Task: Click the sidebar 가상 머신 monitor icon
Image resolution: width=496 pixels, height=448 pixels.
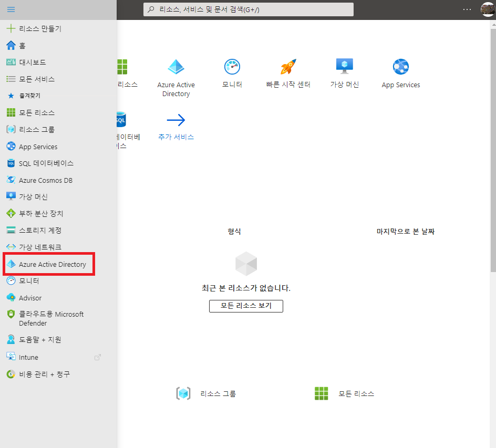Action: click(x=11, y=196)
